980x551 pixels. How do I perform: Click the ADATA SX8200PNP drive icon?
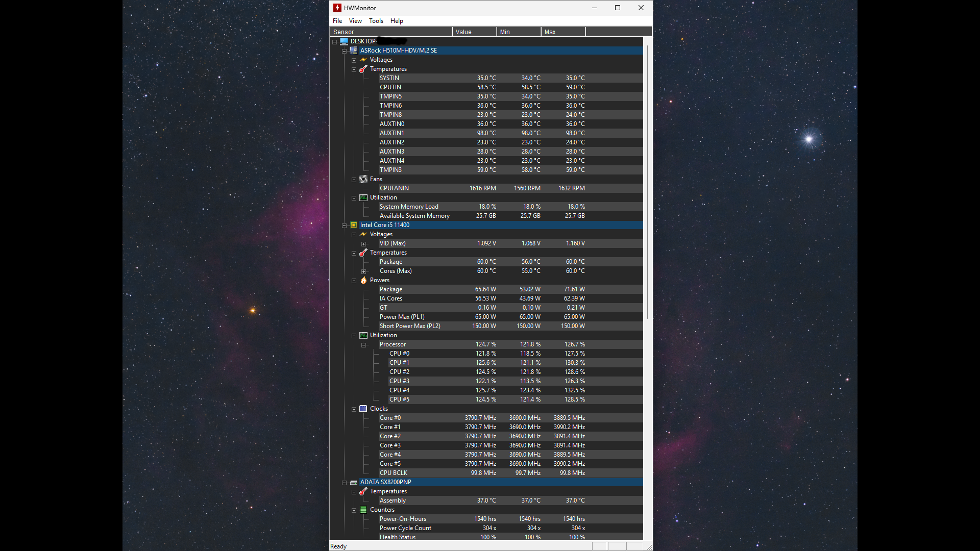tap(354, 482)
